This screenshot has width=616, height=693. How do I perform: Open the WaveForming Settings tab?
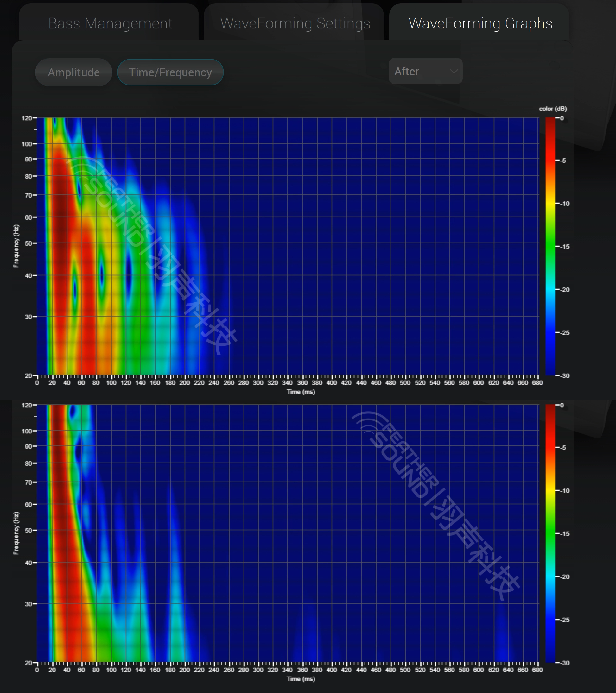point(295,23)
